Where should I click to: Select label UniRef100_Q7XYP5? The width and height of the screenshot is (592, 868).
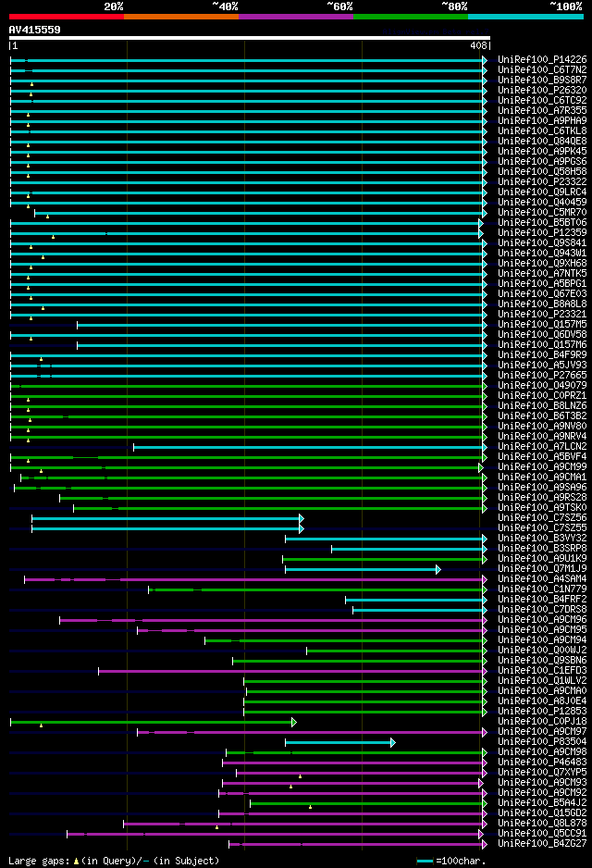[542, 773]
